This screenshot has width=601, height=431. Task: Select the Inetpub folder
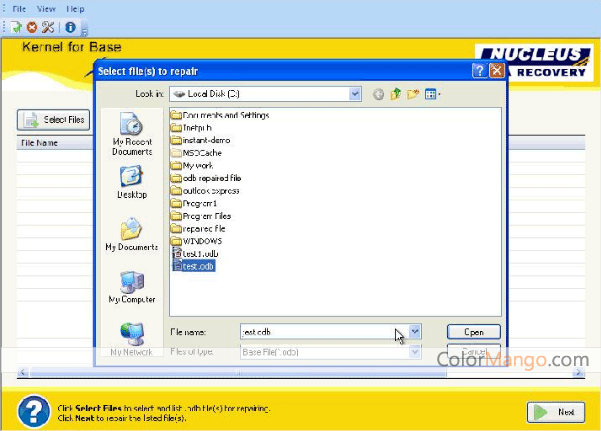(191, 128)
